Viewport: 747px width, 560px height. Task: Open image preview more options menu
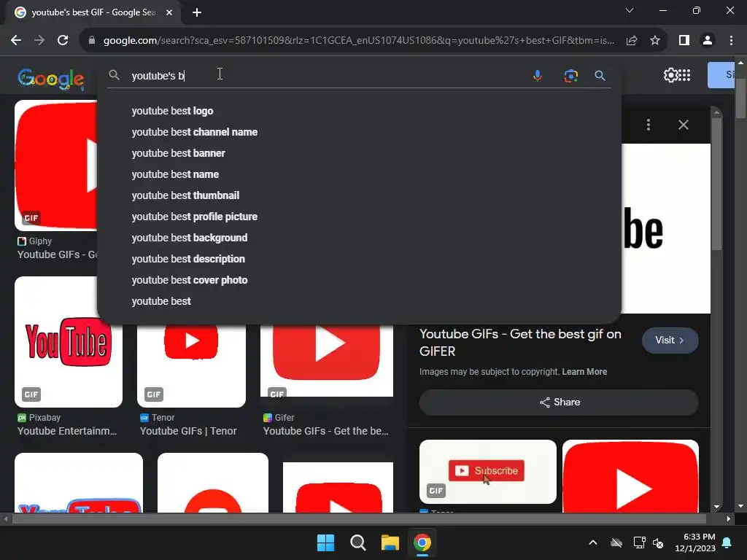pyautogui.click(x=649, y=125)
